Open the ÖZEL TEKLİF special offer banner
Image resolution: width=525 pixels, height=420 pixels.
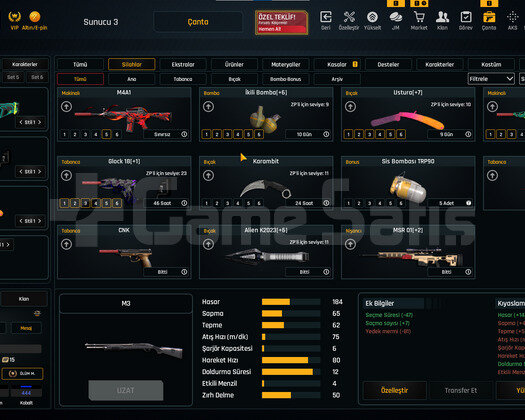pyautogui.click(x=281, y=22)
